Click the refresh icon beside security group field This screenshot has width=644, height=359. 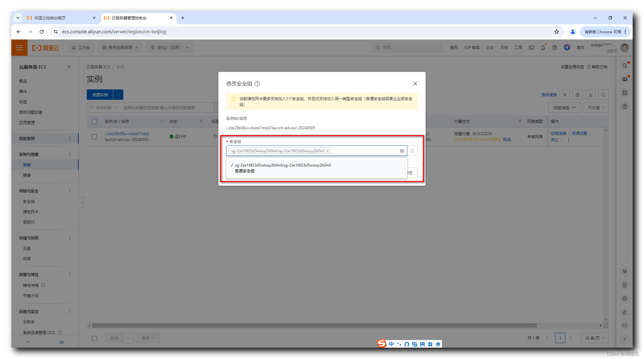click(412, 151)
